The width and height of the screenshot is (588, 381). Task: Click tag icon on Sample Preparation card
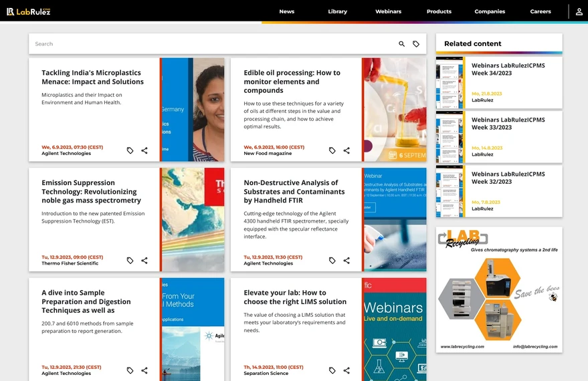pyautogui.click(x=130, y=370)
